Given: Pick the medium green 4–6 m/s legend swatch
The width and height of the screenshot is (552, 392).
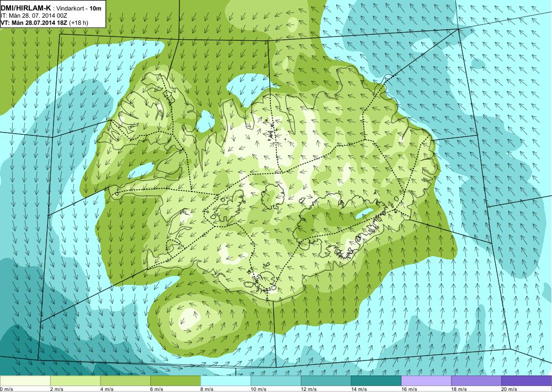Looking at the screenshot, I should pos(125,381).
